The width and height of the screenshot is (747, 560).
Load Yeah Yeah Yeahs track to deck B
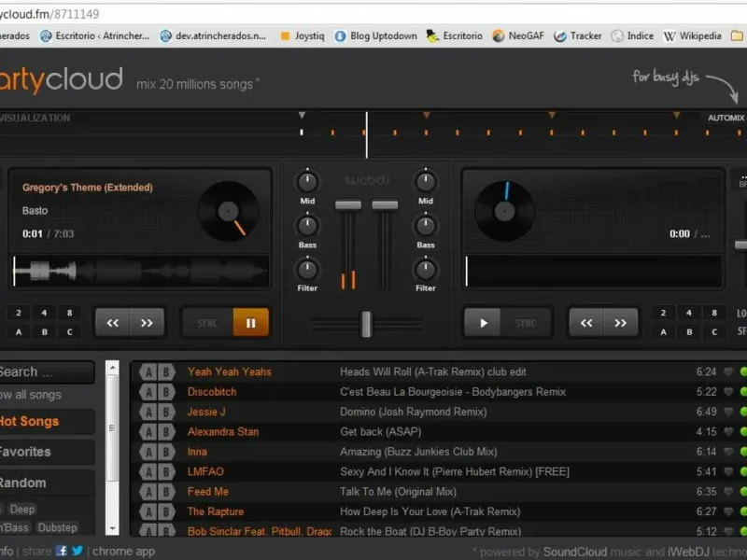[x=166, y=371]
